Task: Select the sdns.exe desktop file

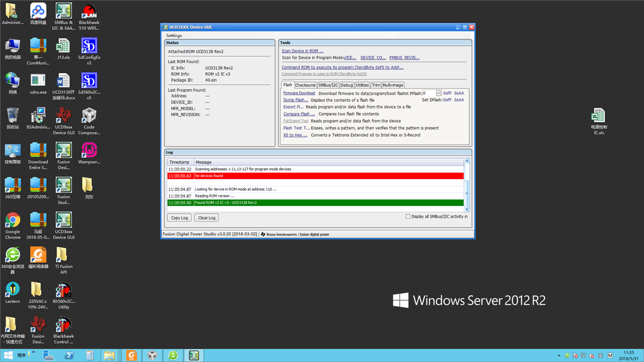Action: point(38,84)
